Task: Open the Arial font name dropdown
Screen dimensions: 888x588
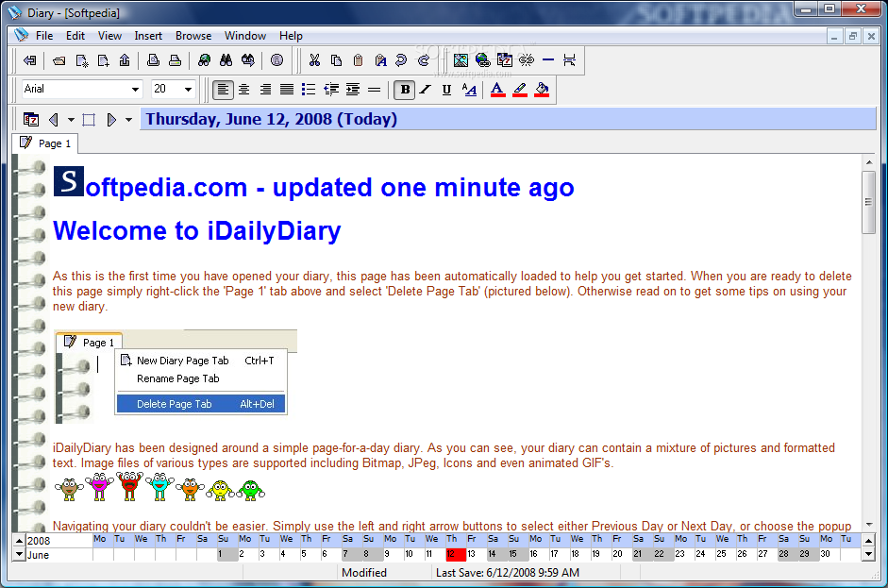Action: (135, 90)
